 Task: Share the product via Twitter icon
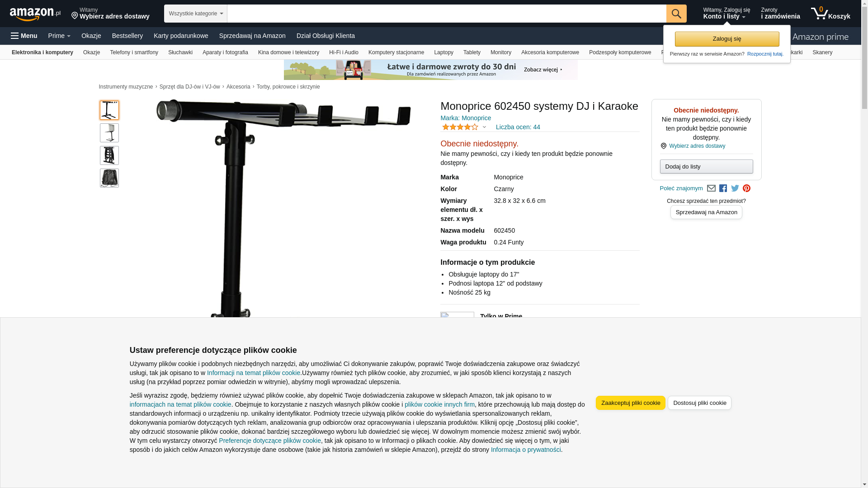coord(735,188)
